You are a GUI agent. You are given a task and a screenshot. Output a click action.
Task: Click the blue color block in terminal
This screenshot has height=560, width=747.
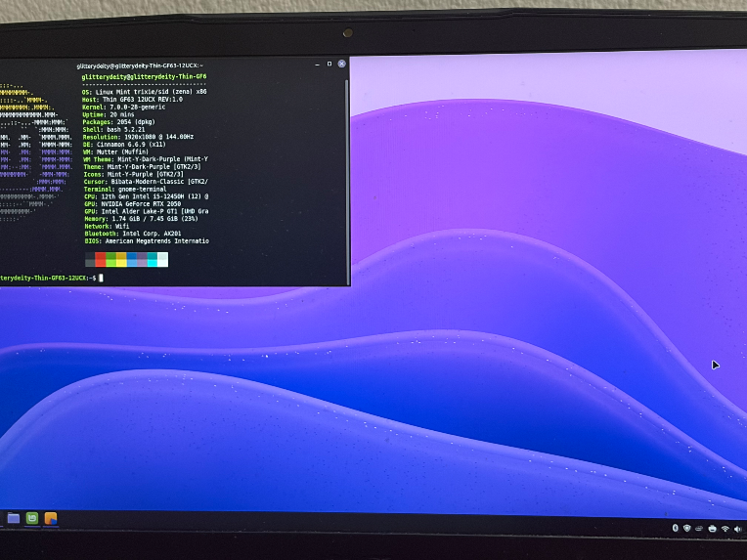click(132, 260)
